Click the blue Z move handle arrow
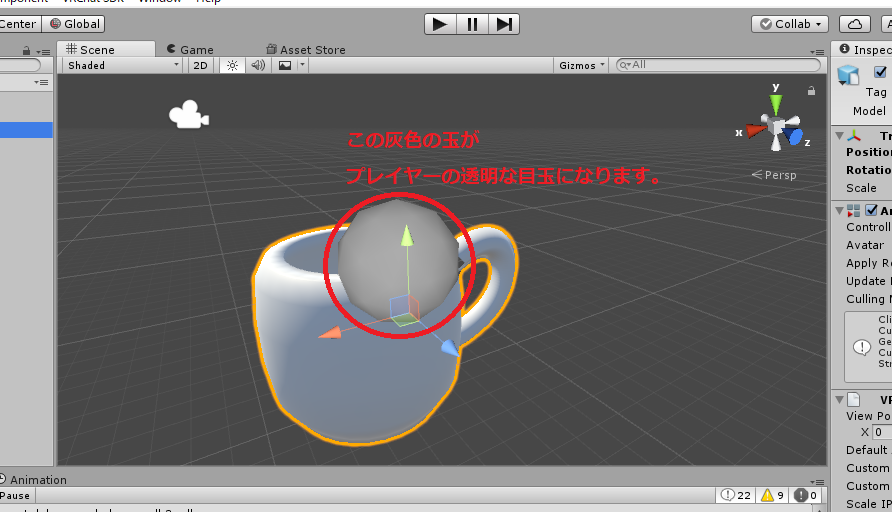892x512 pixels. [451, 348]
